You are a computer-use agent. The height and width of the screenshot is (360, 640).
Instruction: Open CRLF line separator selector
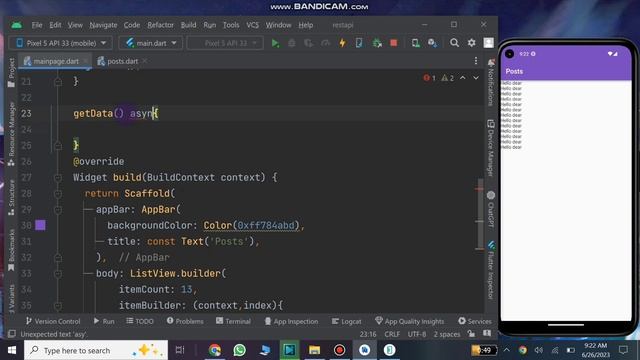[392, 334]
